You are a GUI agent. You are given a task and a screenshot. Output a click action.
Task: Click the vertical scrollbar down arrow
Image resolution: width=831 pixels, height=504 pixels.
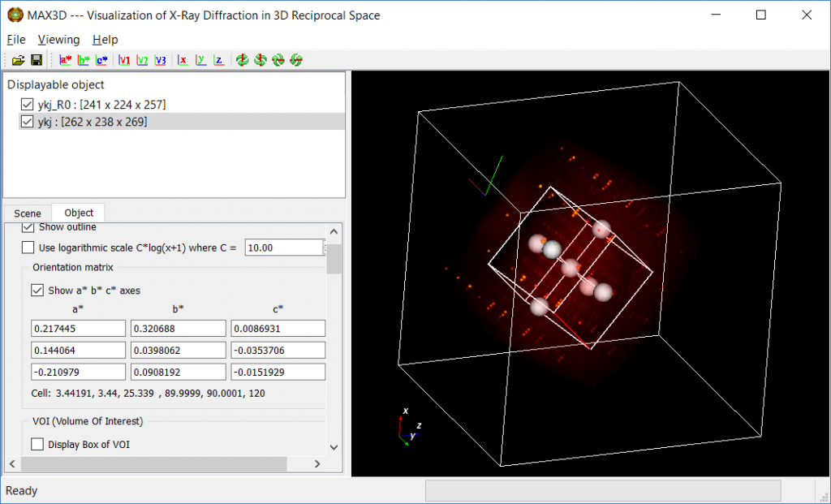tap(334, 447)
